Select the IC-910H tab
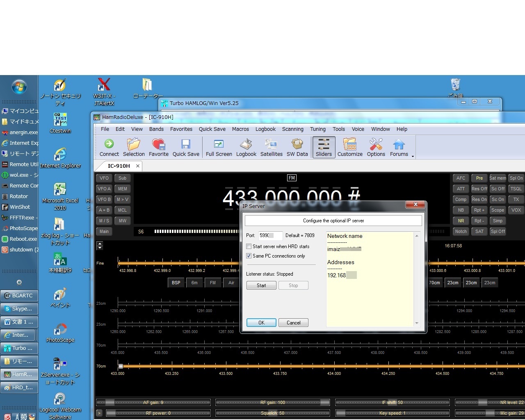 [x=119, y=166]
